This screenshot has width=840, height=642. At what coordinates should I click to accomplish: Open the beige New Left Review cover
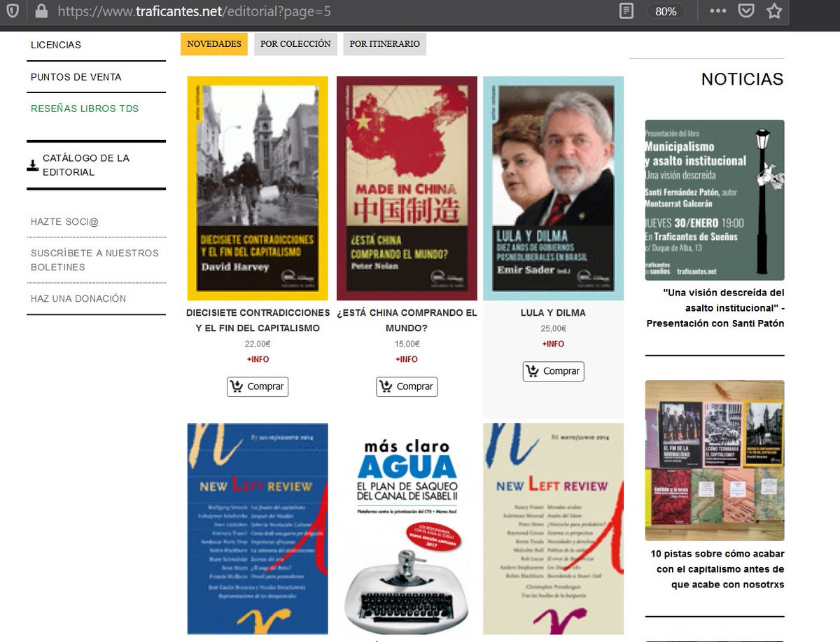click(553, 529)
